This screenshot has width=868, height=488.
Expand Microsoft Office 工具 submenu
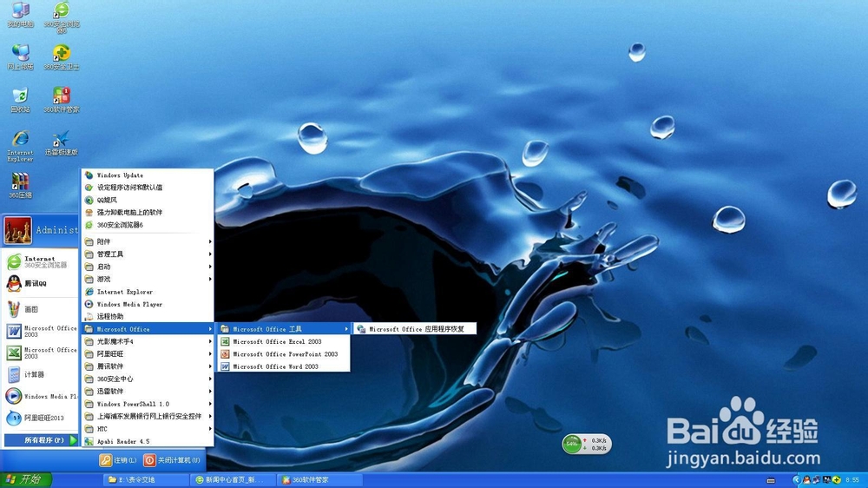(284, 329)
